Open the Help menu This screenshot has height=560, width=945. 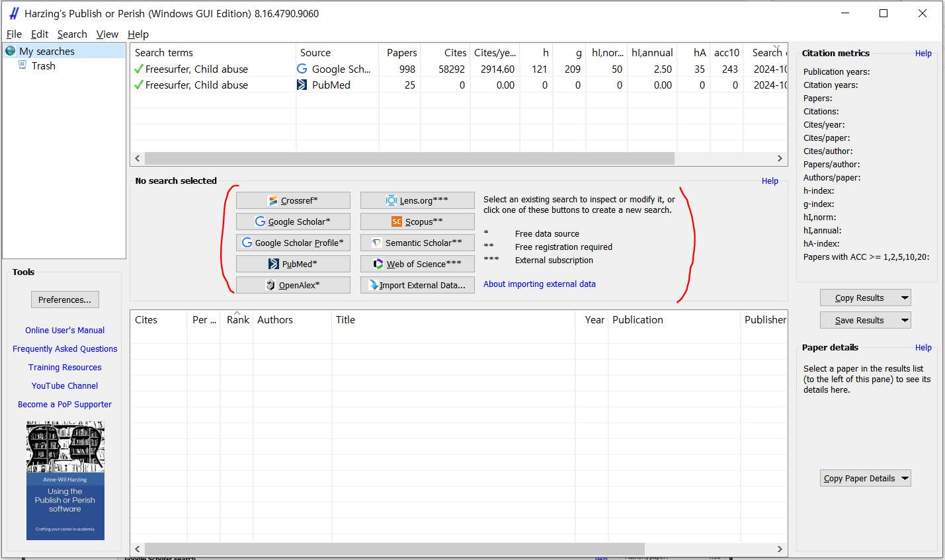(138, 34)
